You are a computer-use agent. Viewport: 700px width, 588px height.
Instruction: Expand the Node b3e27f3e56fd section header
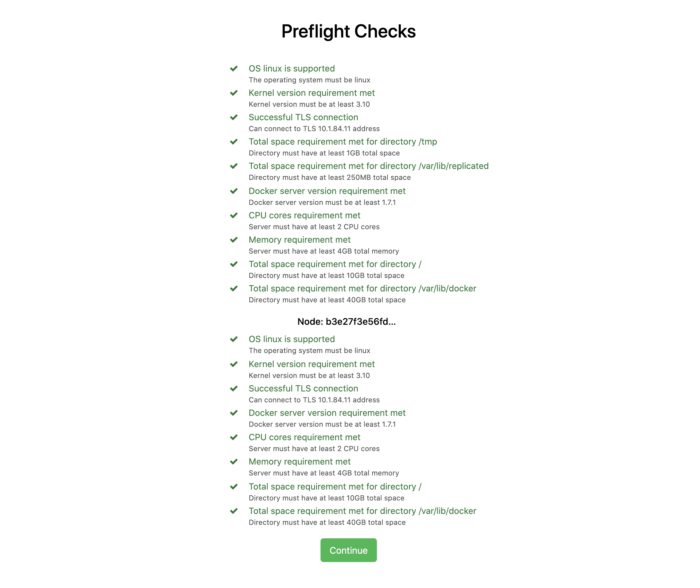click(347, 322)
